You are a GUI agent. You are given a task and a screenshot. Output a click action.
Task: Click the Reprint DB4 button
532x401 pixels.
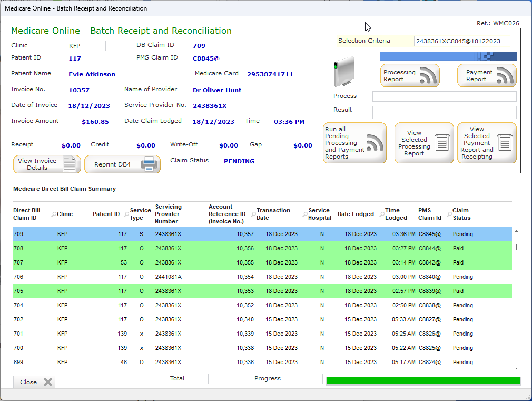tap(122, 164)
